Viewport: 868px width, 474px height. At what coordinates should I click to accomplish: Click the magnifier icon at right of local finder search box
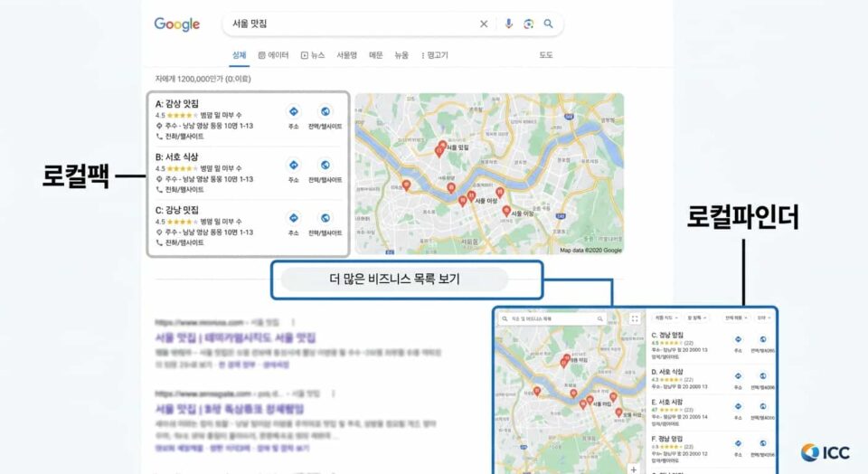(599, 319)
